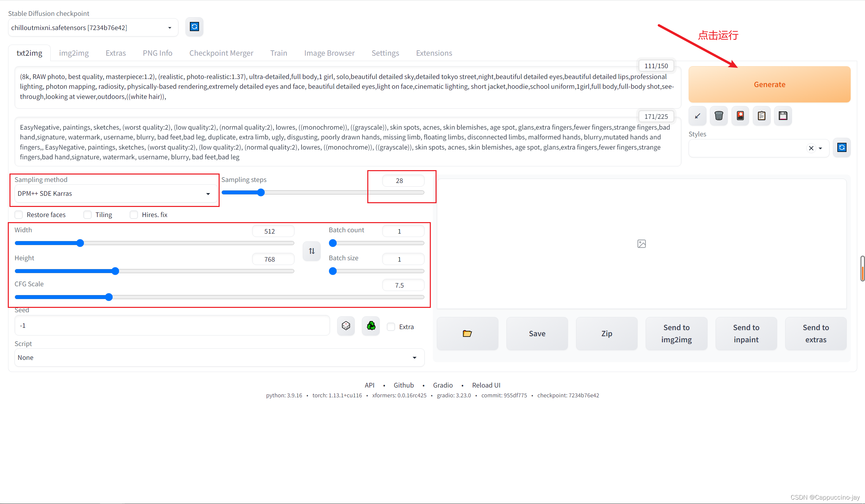Click the Width number field showing 512
865x504 pixels.
[273, 231]
